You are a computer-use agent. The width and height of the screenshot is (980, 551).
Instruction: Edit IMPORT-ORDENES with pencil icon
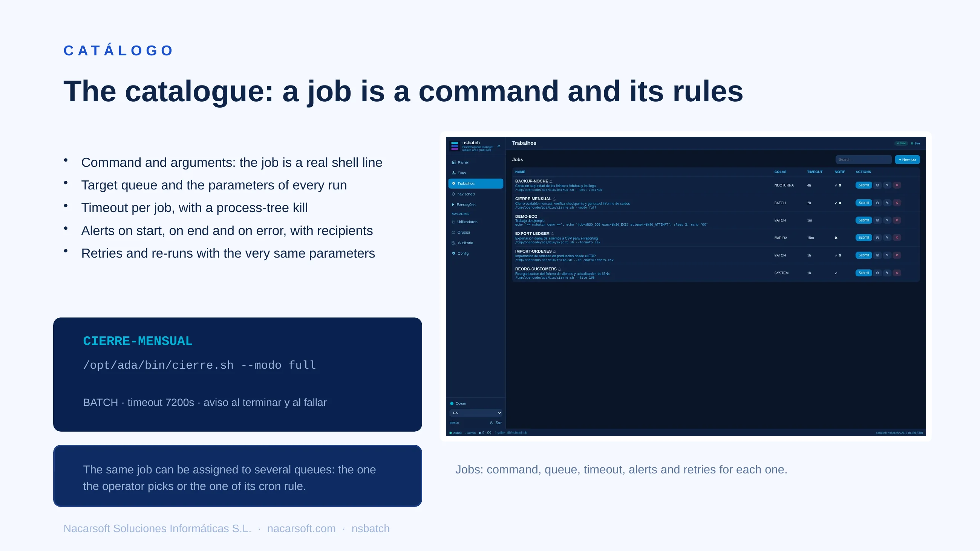887,255
